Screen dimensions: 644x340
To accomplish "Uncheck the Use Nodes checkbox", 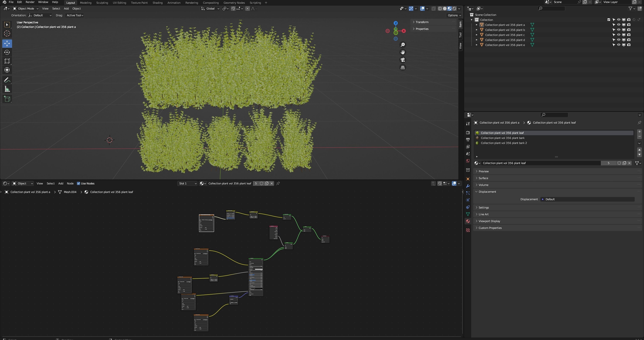I will (78, 183).
